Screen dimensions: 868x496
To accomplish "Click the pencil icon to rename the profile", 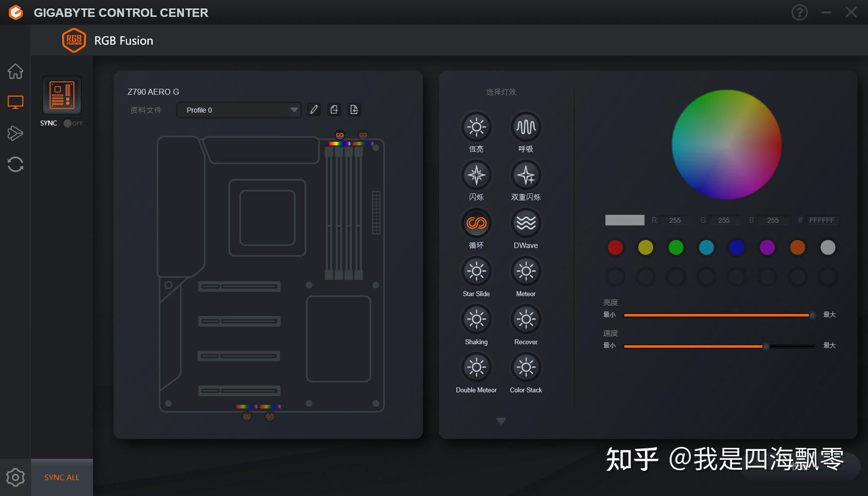I will [314, 110].
